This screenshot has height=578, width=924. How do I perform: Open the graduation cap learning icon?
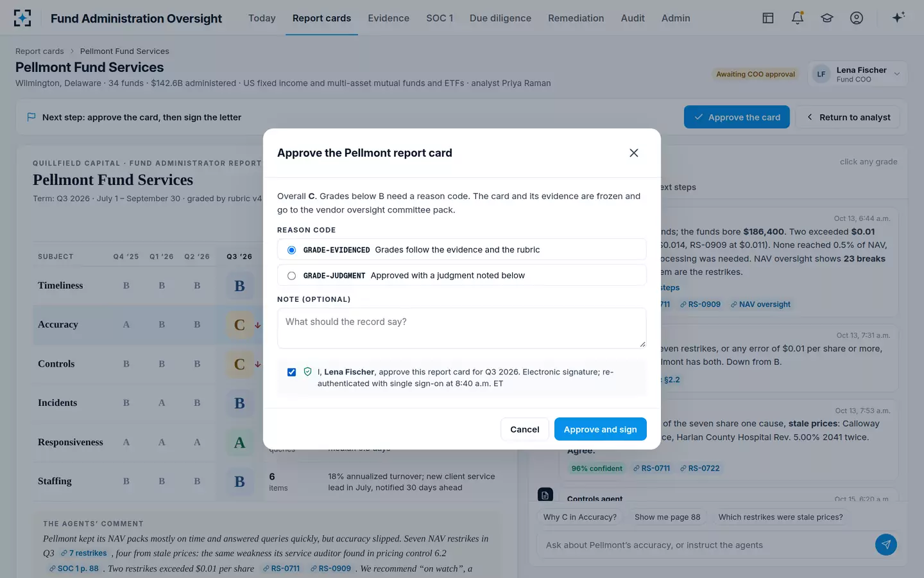tap(827, 18)
